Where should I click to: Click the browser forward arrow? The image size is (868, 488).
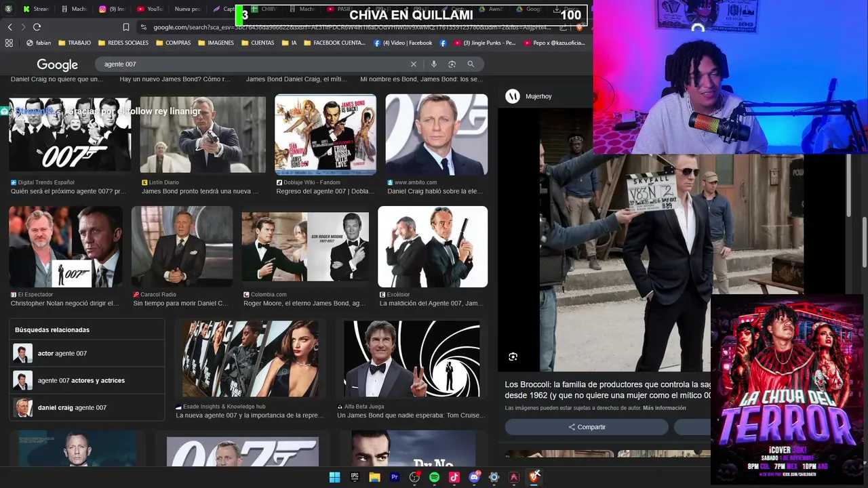(x=23, y=27)
